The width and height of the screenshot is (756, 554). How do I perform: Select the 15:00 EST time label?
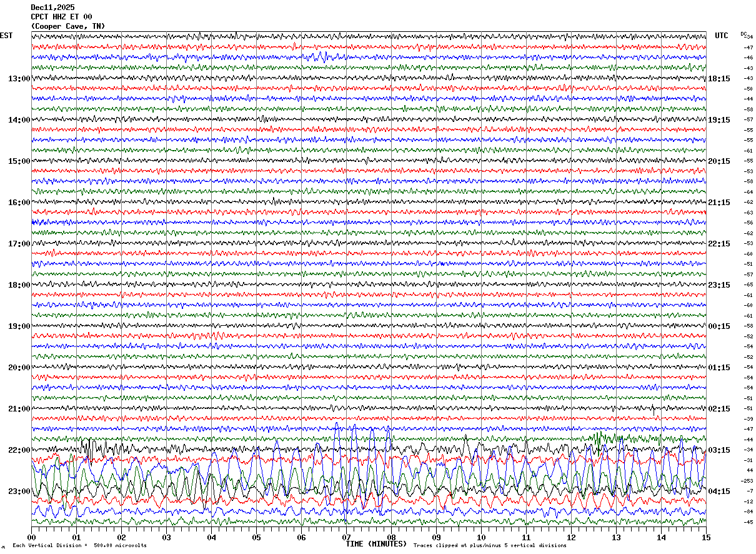[x=19, y=161]
